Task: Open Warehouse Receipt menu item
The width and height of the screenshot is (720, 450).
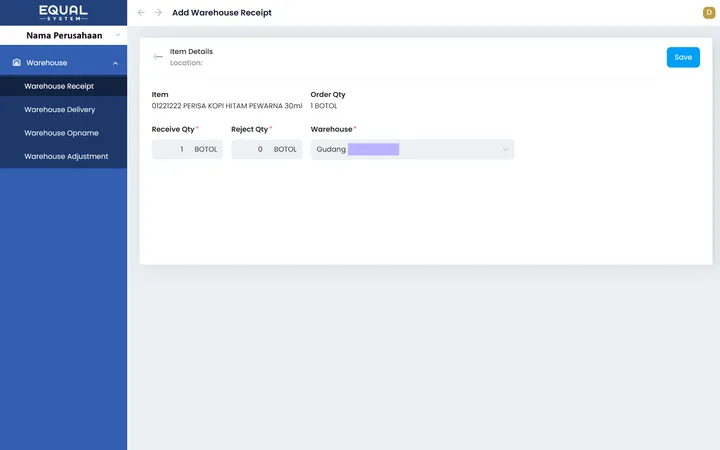Action: (63, 86)
